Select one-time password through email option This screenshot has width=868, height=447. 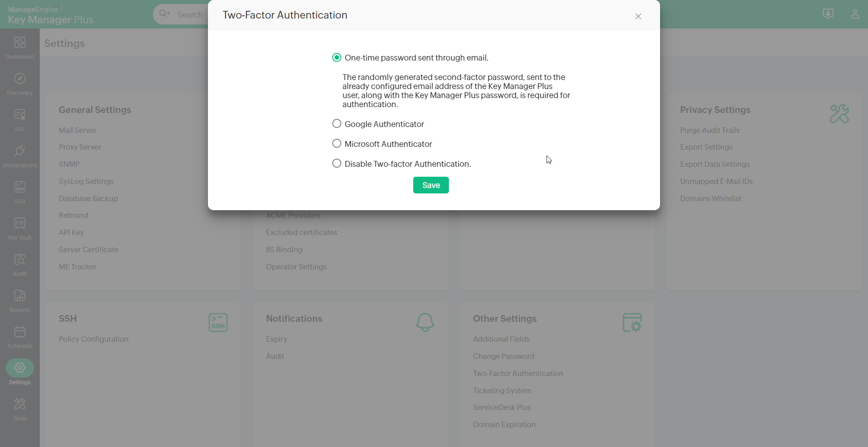pos(337,58)
